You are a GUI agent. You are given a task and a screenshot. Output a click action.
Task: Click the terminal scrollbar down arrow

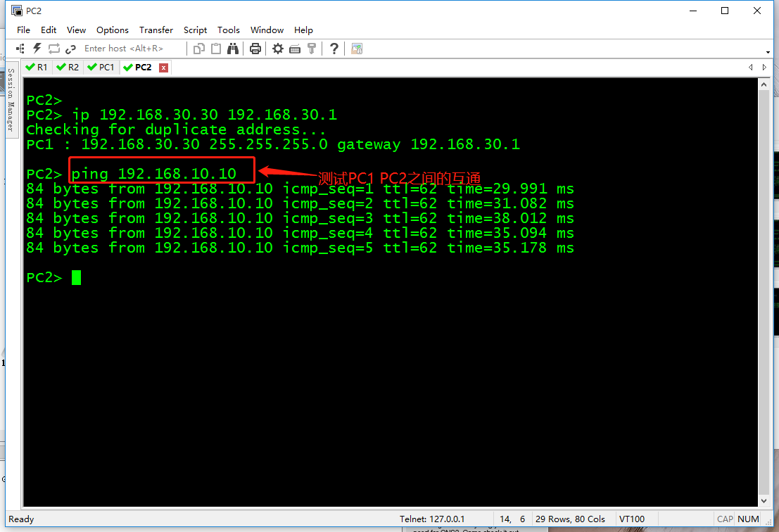coord(764,501)
